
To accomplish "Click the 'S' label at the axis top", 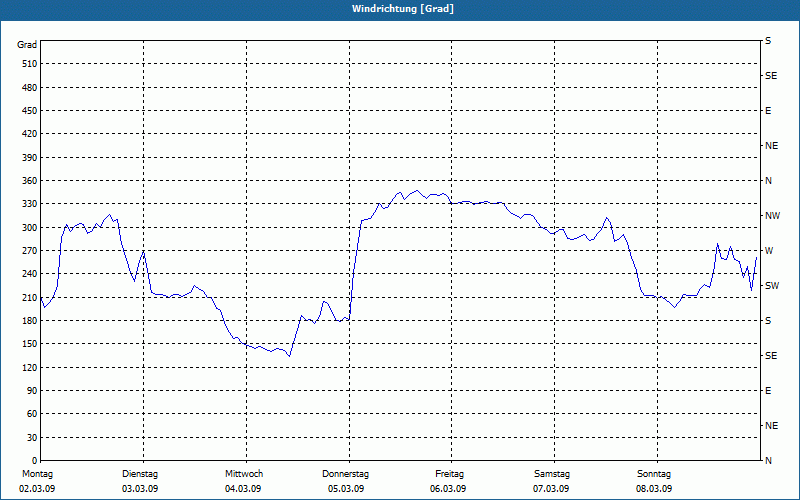I will (x=768, y=41).
